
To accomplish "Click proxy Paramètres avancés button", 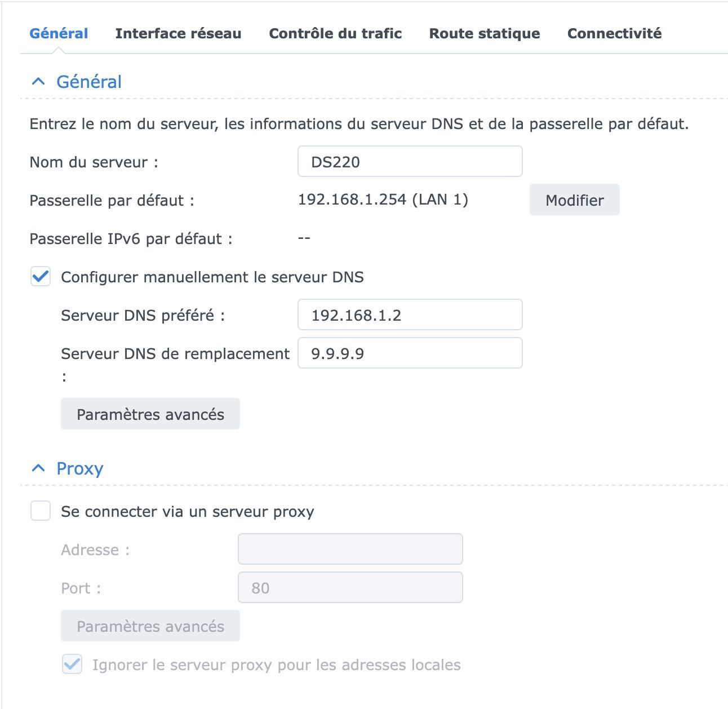I will tap(150, 626).
